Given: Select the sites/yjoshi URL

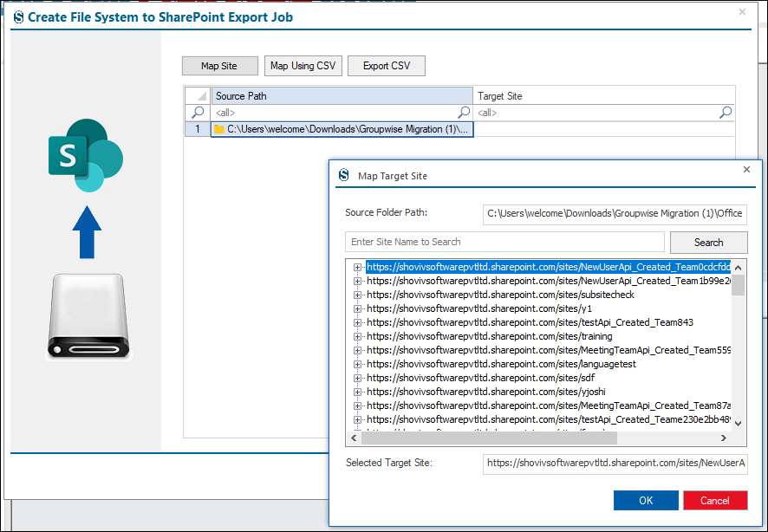Looking at the screenshot, I should pos(486,392).
